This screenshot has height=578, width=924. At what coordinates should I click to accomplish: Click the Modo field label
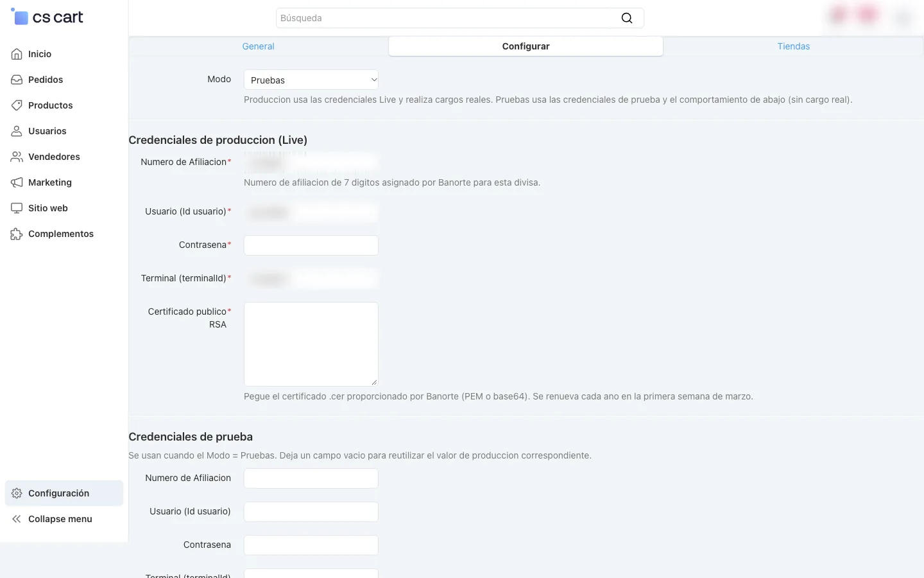click(219, 79)
